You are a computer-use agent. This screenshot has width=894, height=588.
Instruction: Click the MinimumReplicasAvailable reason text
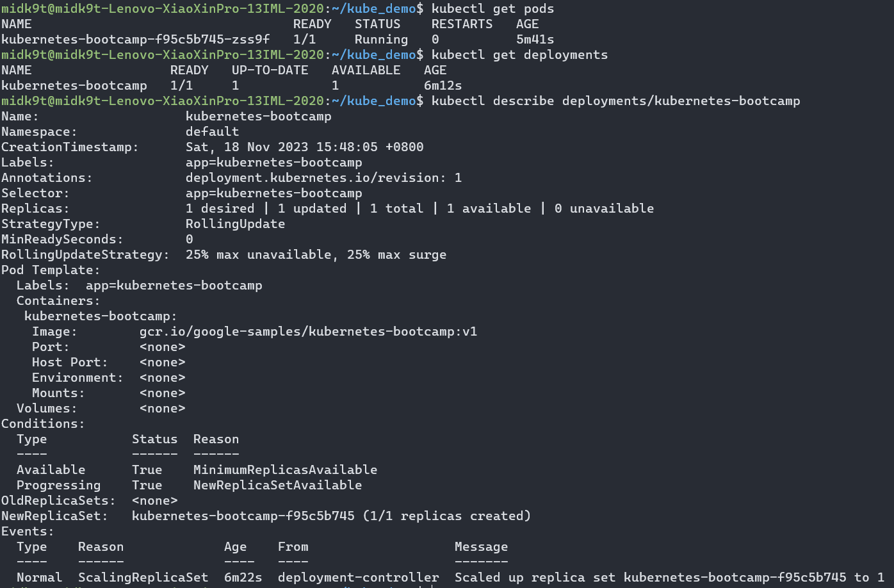pos(285,470)
